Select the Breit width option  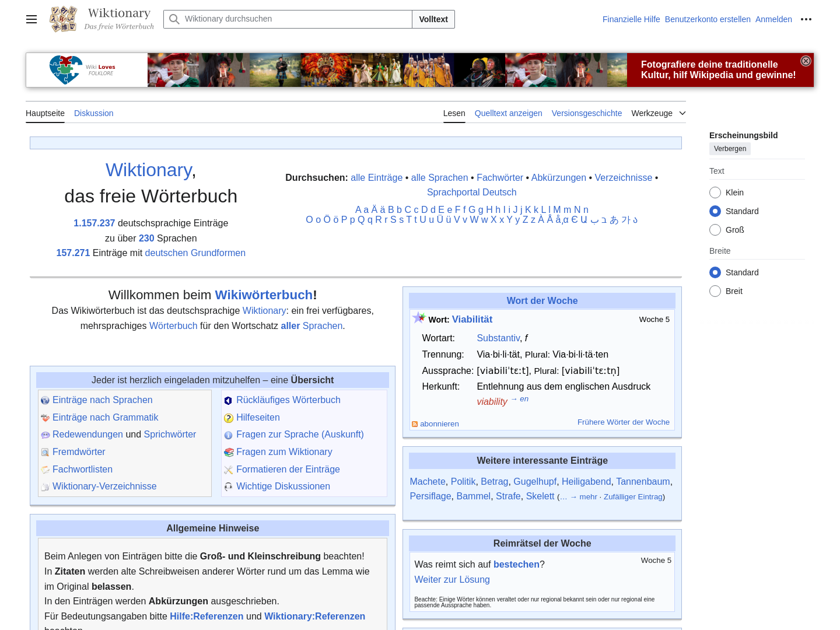[x=715, y=291]
